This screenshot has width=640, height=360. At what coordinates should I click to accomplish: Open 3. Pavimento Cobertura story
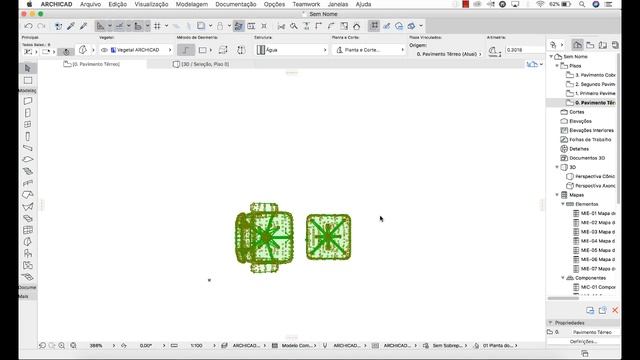591,75
